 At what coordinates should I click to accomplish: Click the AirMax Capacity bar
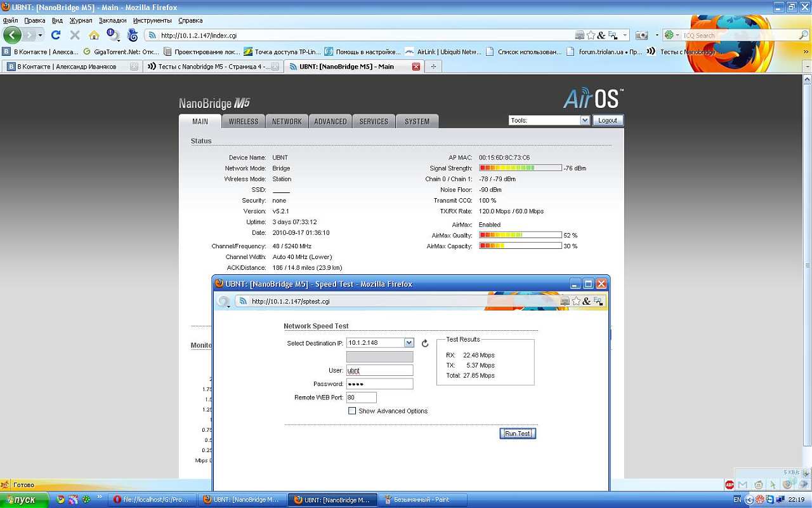[520, 246]
